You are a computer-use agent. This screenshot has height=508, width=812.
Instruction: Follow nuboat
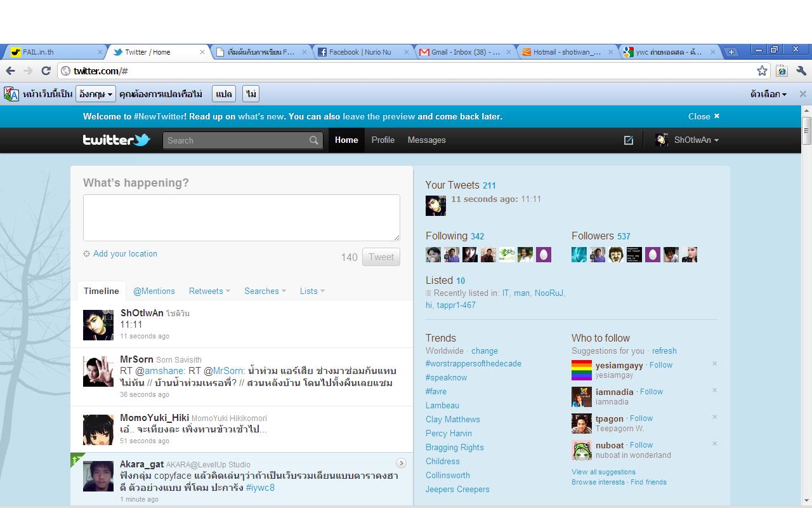point(641,445)
